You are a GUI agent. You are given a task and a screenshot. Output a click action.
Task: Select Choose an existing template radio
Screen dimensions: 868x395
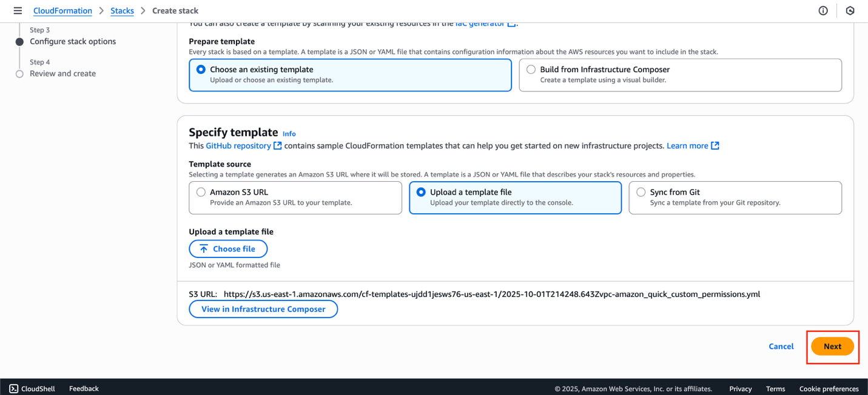point(201,70)
